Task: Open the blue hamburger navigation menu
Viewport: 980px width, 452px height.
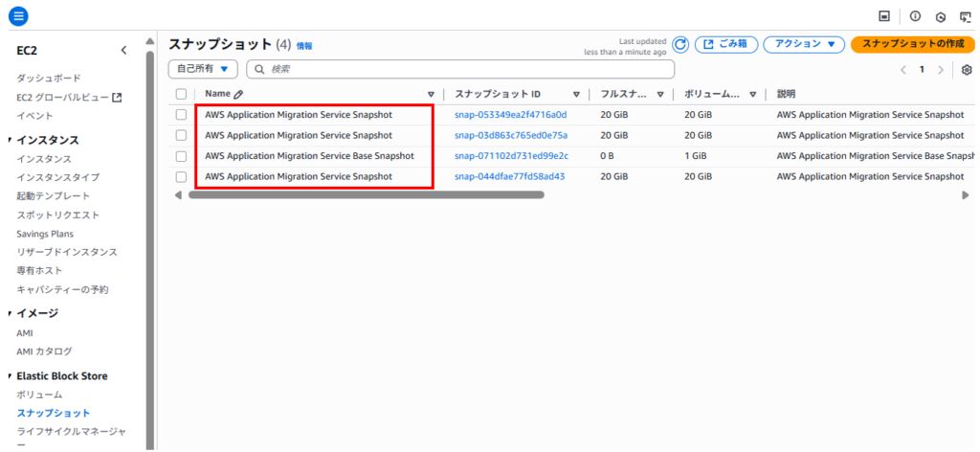Action: coord(18,16)
